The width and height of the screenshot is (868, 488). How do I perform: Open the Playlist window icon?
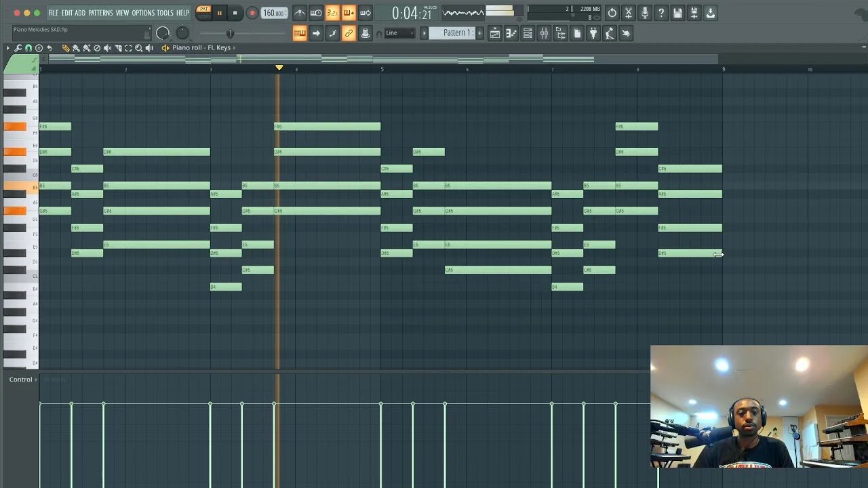click(495, 33)
